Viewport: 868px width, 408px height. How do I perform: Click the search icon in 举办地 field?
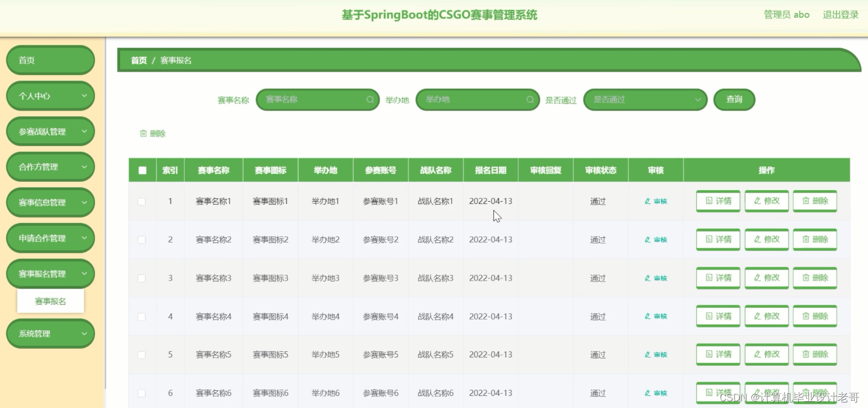pos(530,99)
